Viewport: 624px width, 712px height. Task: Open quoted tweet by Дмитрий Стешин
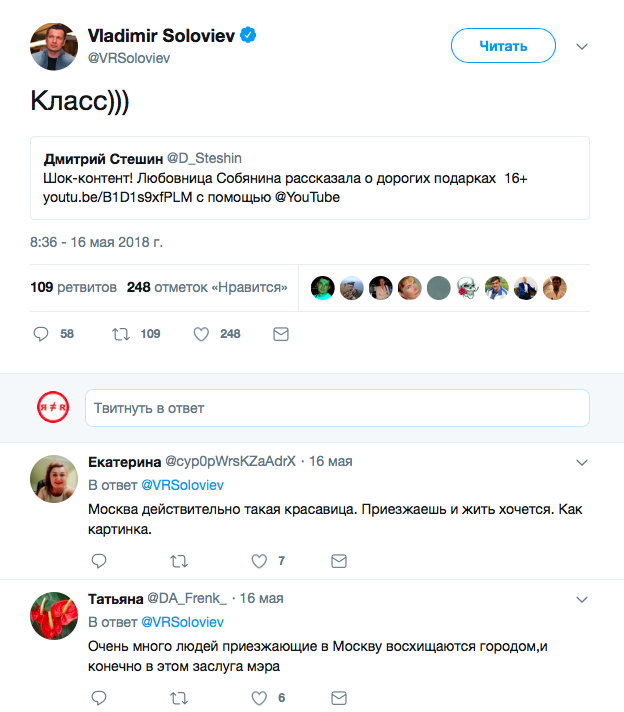point(310,178)
